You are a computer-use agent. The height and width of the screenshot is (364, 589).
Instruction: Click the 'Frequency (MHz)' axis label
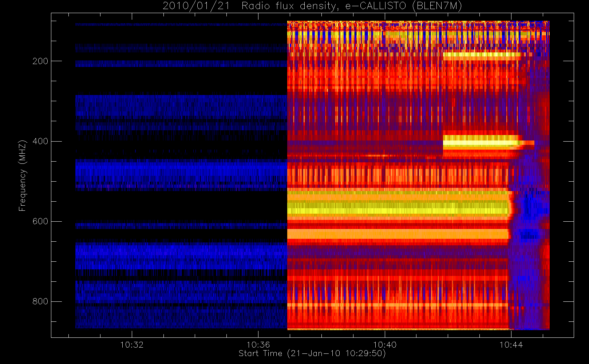(x=23, y=175)
